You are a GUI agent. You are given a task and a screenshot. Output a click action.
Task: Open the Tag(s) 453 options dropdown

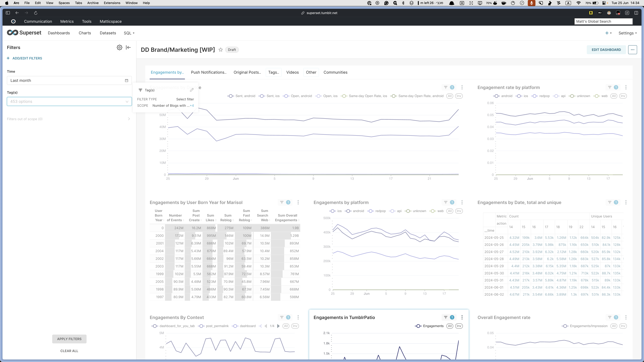(69, 101)
